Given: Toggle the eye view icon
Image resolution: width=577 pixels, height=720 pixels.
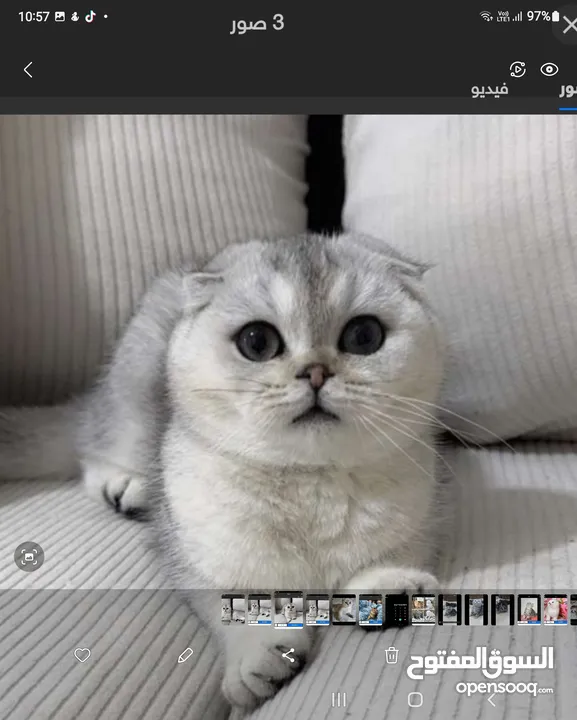Looking at the screenshot, I should pyautogui.click(x=549, y=69).
